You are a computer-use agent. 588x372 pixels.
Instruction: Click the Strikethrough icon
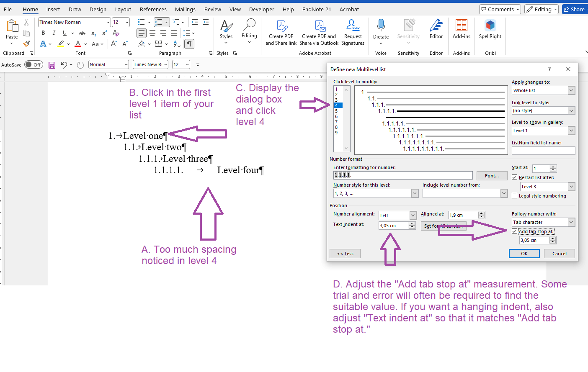(82, 33)
